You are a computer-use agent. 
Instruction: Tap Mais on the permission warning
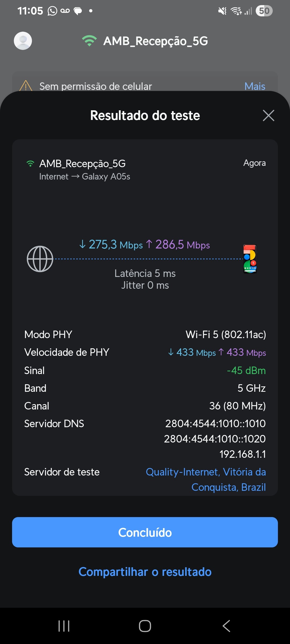click(x=255, y=86)
